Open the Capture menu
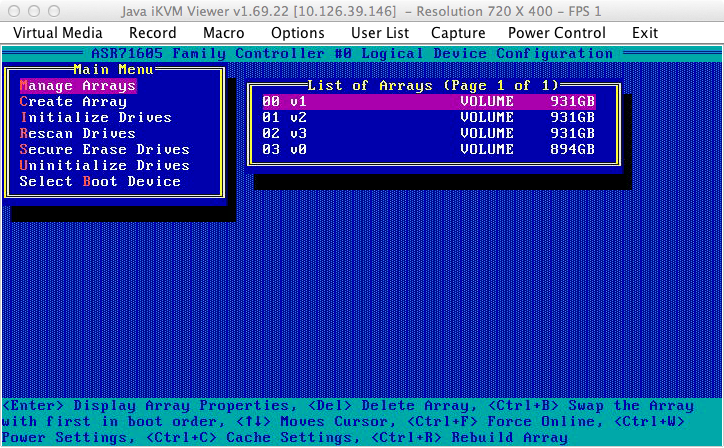This screenshot has height=448, width=724. point(458,33)
